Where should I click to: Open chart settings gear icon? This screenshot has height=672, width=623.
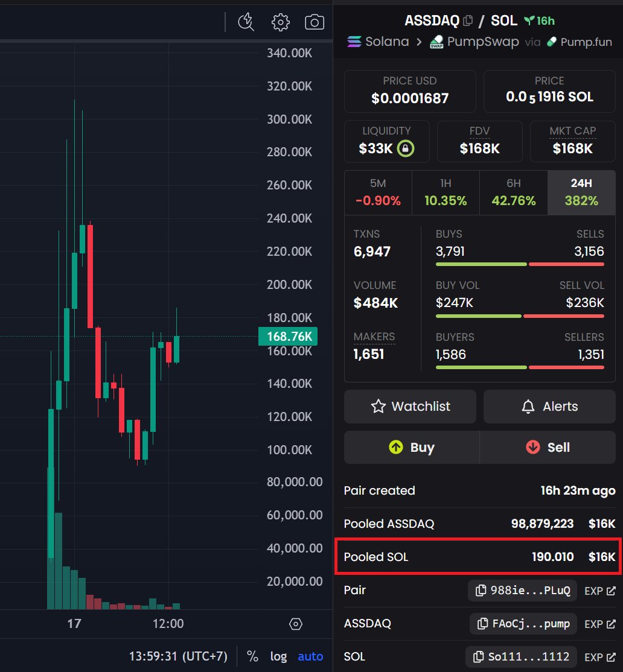[281, 22]
